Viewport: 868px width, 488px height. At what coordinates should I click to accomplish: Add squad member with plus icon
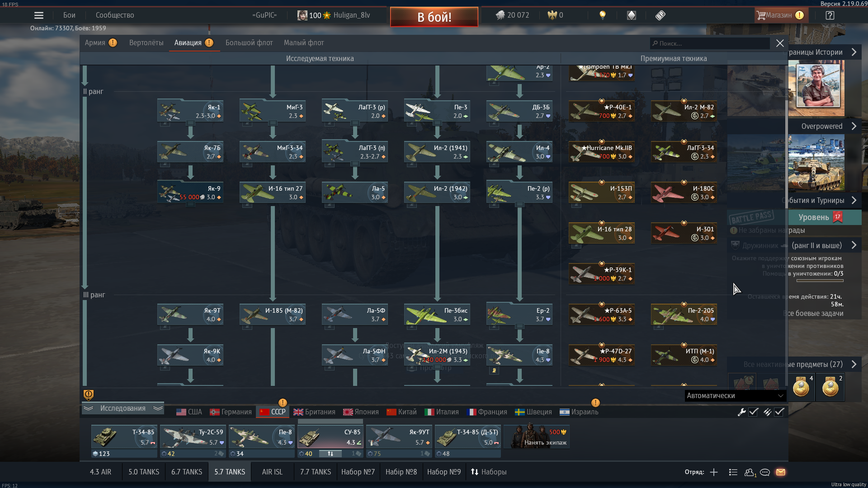click(x=714, y=472)
